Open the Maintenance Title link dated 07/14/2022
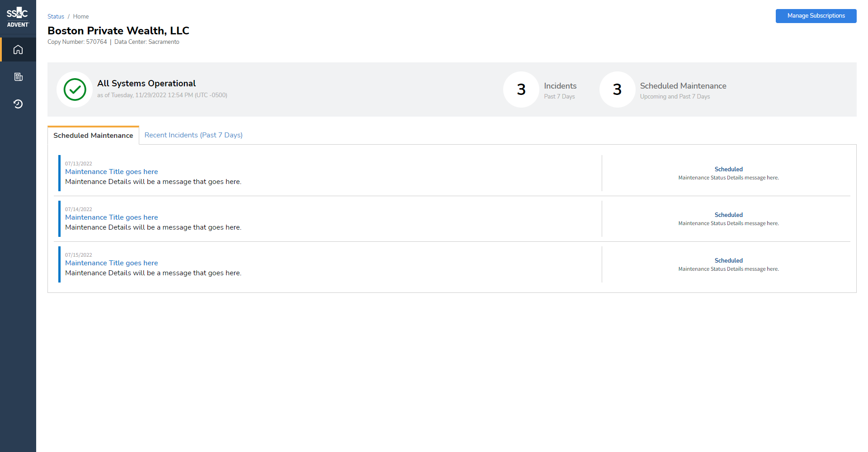 point(112,217)
